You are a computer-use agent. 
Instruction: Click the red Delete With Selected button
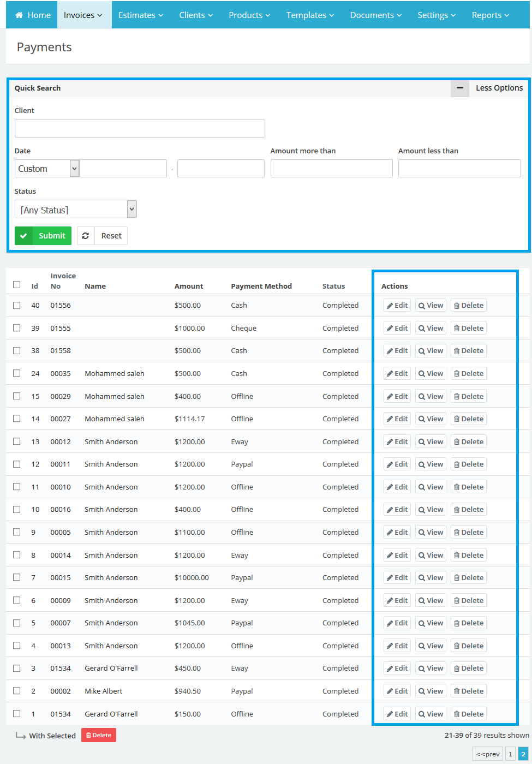(99, 735)
